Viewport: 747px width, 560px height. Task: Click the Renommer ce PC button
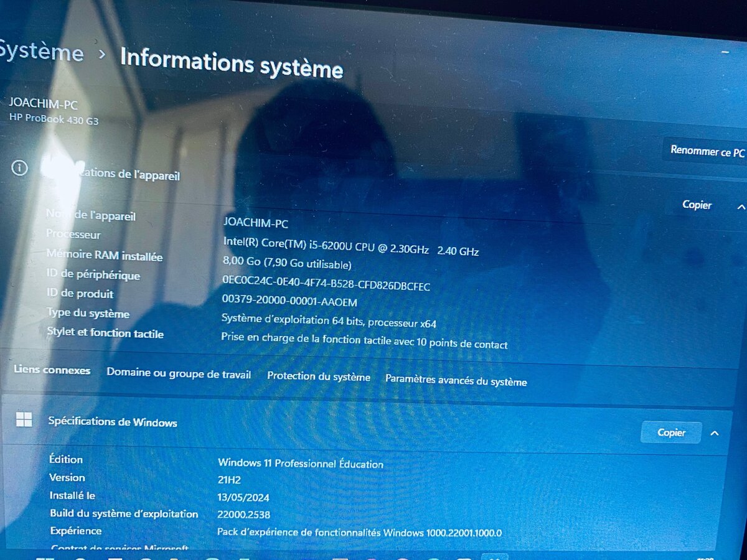pos(707,151)
